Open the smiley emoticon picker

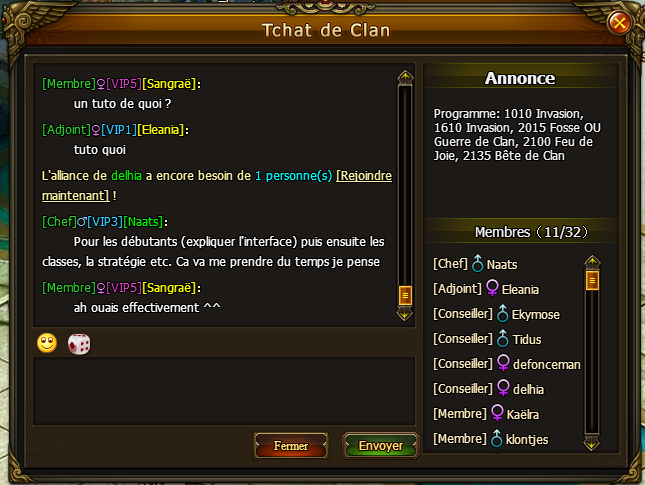(x=47, y=343)
